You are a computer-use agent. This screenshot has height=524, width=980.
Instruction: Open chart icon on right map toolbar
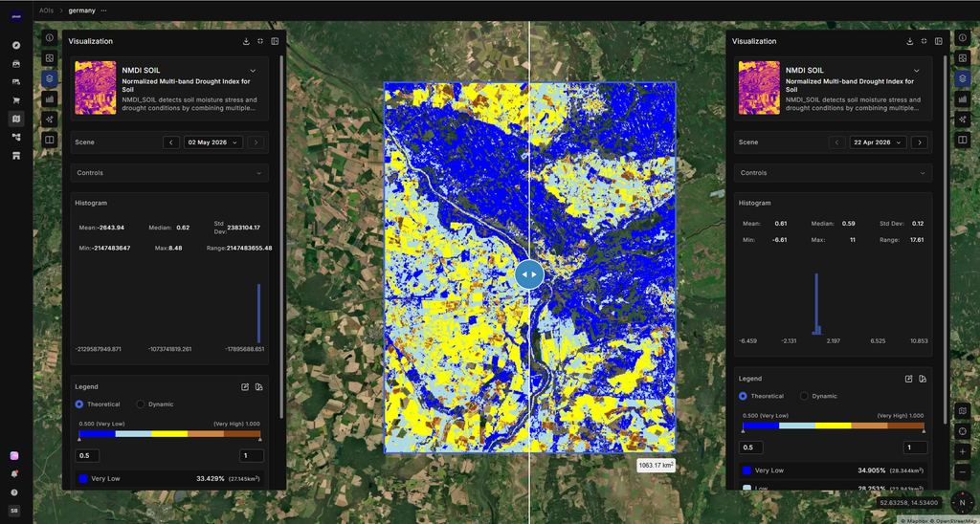point(963,98)
